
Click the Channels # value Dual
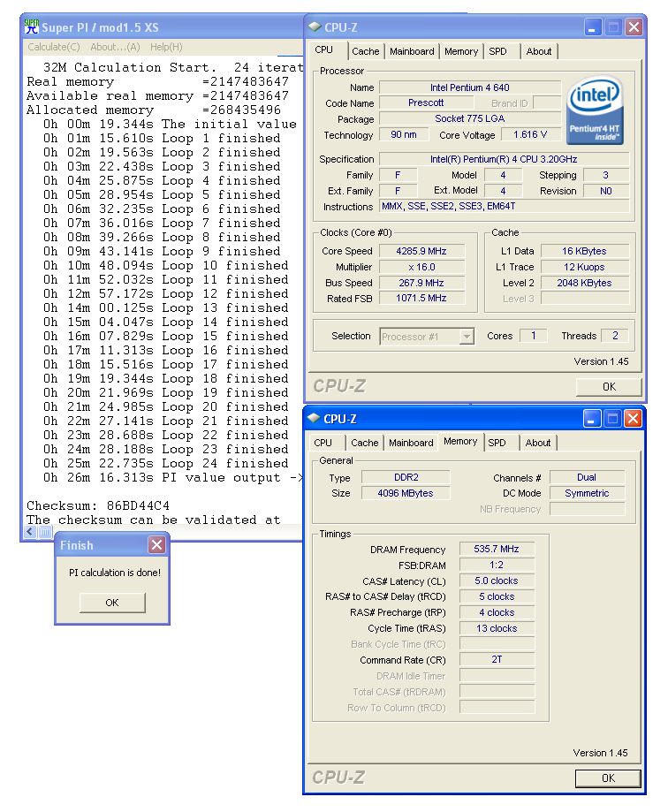pyautogui.click(x=587, y=477)
